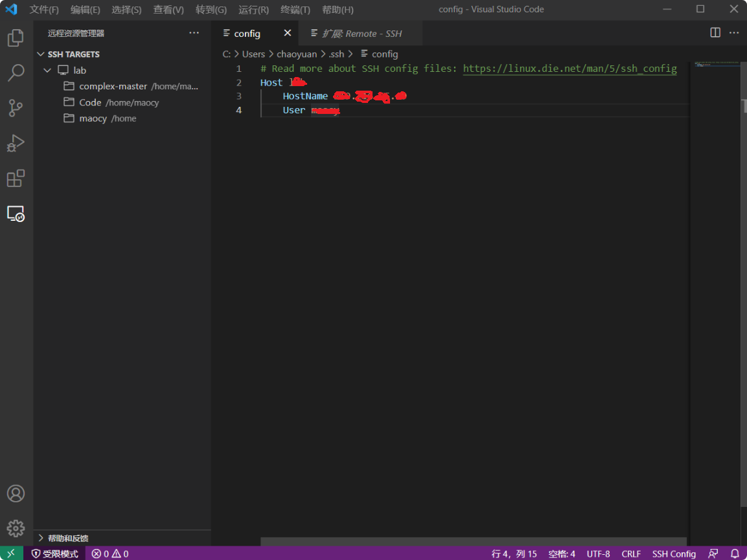Open the linux.die.net ssh_config link
The width and height of the screenshot is (747, 560).
(569, 69)
